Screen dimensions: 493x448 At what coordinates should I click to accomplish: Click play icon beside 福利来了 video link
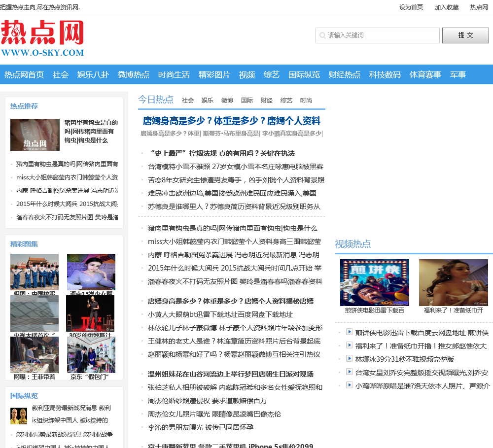click(349, 345)
